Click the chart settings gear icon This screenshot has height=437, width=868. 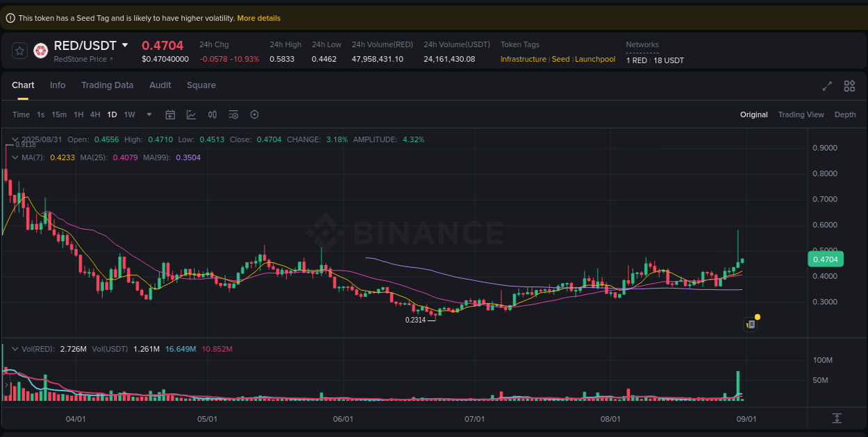coord(254,114)
